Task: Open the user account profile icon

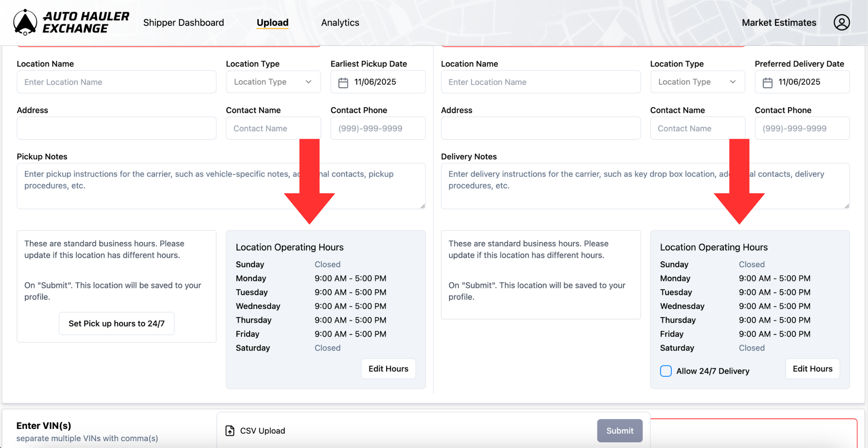Action: pyautogui.click(x=841, y=22)
